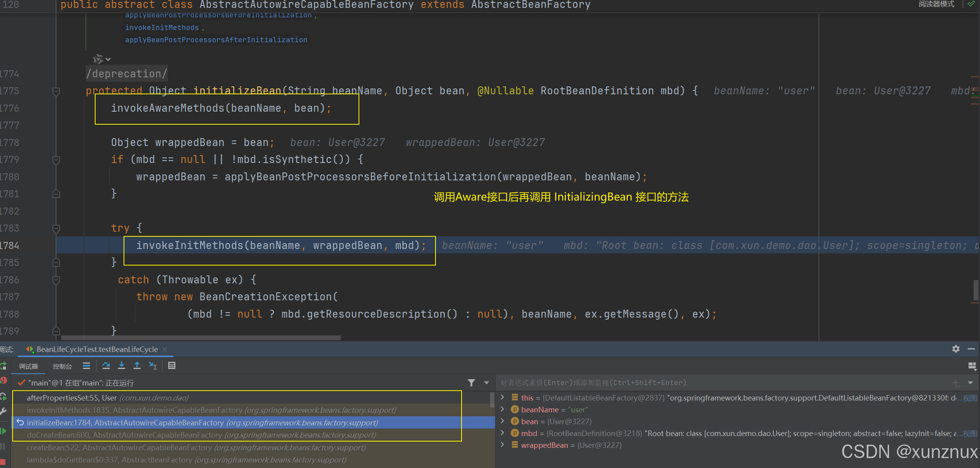This screenshot has height=468, width=980.
Task: Click the BeanCreationException class name
Action: click(266, 297)
